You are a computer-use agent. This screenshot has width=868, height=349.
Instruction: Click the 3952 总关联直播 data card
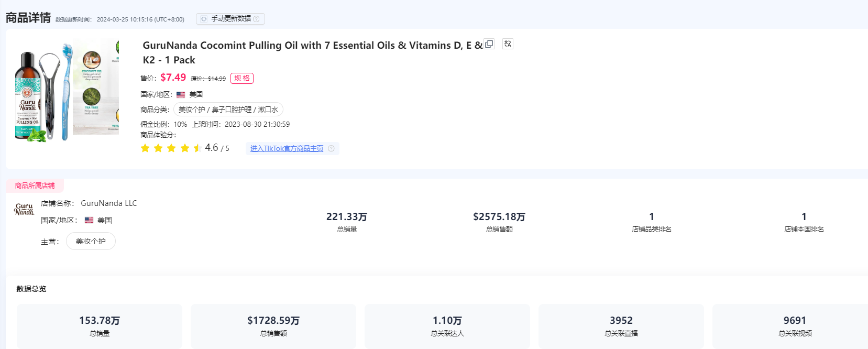click(x=621, y=326)
